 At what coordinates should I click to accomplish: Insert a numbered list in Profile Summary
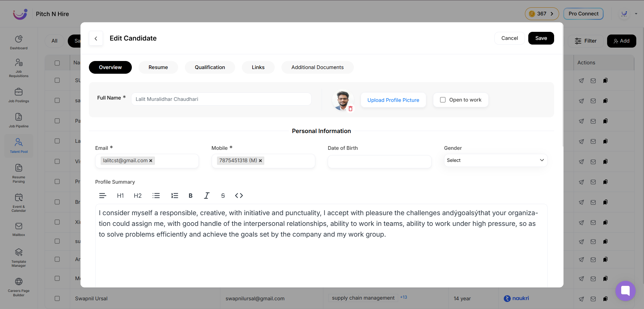(175, 196)
